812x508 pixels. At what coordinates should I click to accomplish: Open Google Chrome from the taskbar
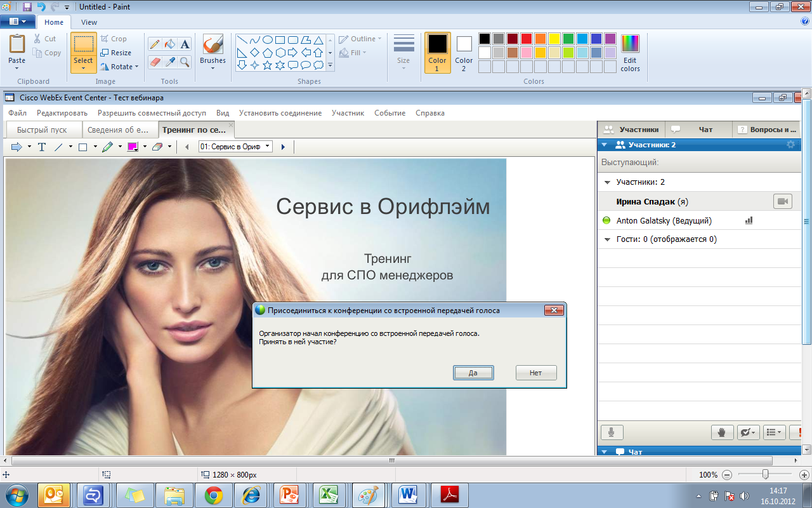click(214, 495)
